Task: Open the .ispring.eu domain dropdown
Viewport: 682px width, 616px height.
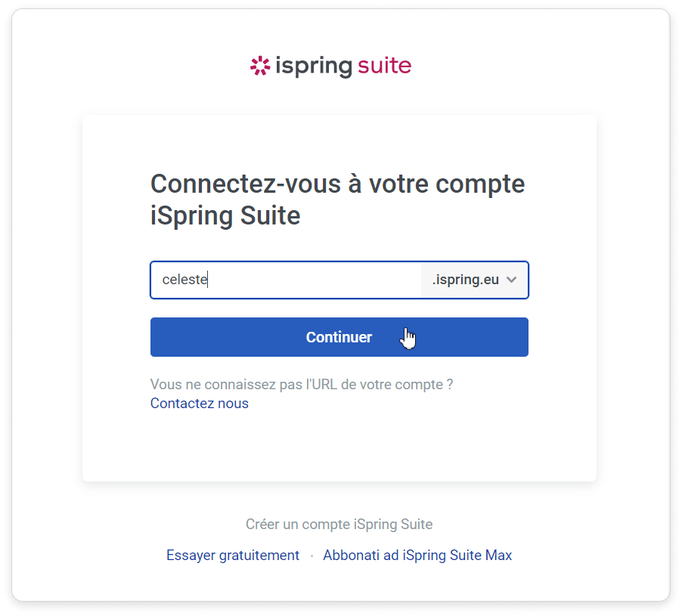Action: pos(475,280)
